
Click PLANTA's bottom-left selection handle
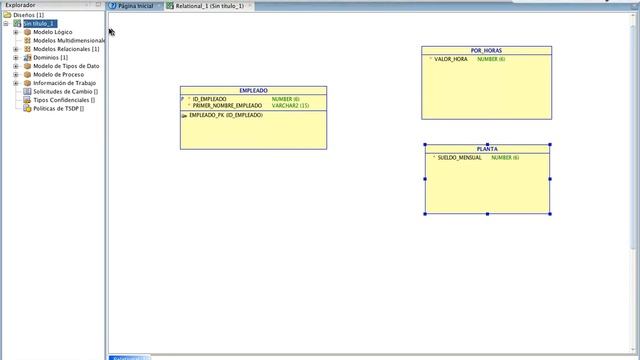[x=425, y=214]
